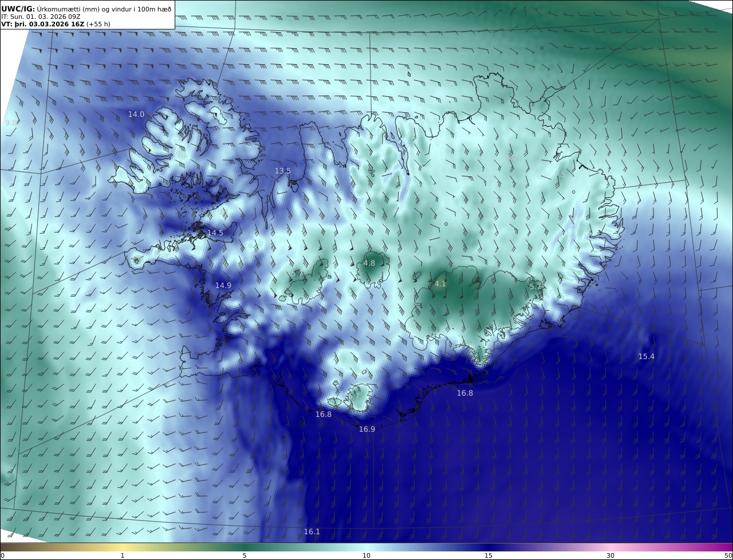
Task: Click the 'IT: Sun. 01. 03. 2026 09Z' line
Action: pos(41,17)
